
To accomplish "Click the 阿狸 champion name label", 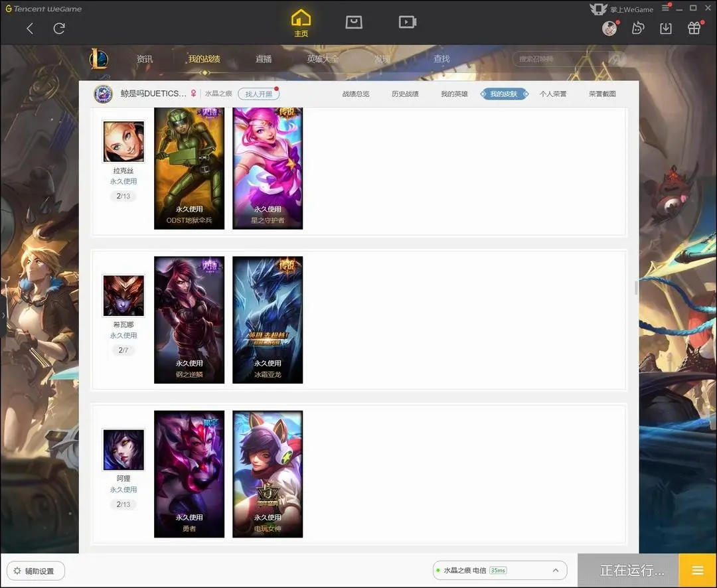I will (x=123, y=478).
